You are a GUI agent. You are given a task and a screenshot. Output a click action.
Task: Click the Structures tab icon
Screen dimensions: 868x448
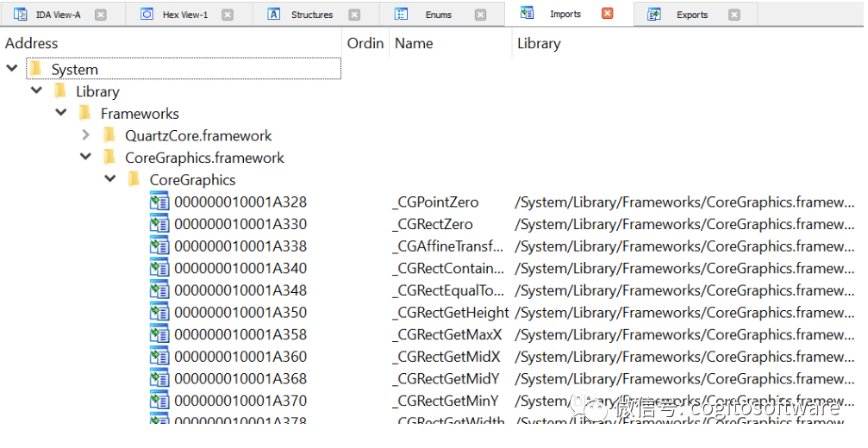pos(274,15)
